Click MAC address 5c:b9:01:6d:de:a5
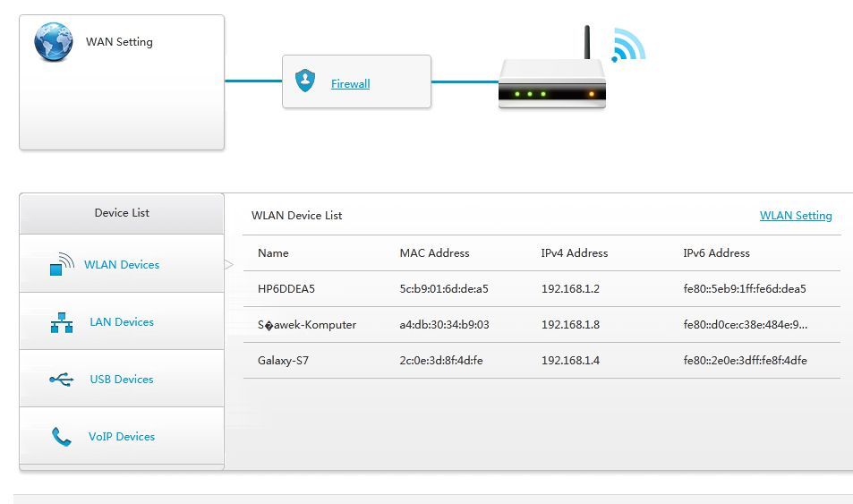Viewport: 853px width, 504px height. pos(444,289)
